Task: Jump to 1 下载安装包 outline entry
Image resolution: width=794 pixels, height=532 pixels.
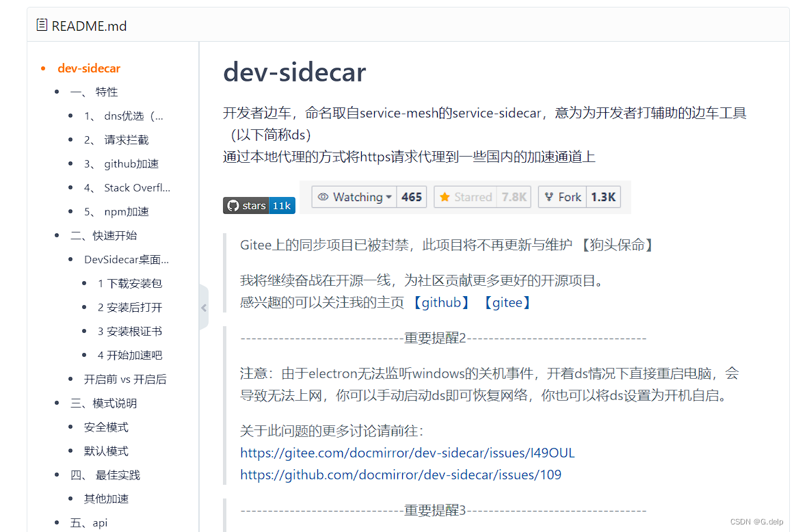Action: pos(130,284)
